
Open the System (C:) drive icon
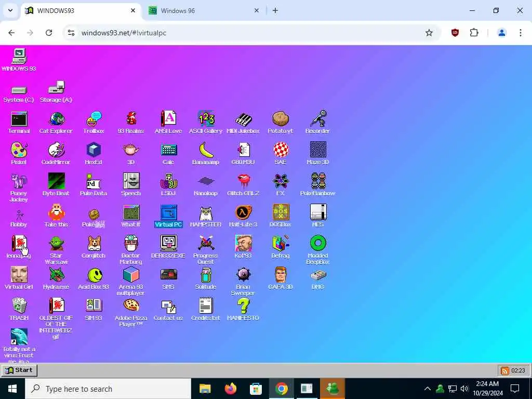click(x=19, y=94)
